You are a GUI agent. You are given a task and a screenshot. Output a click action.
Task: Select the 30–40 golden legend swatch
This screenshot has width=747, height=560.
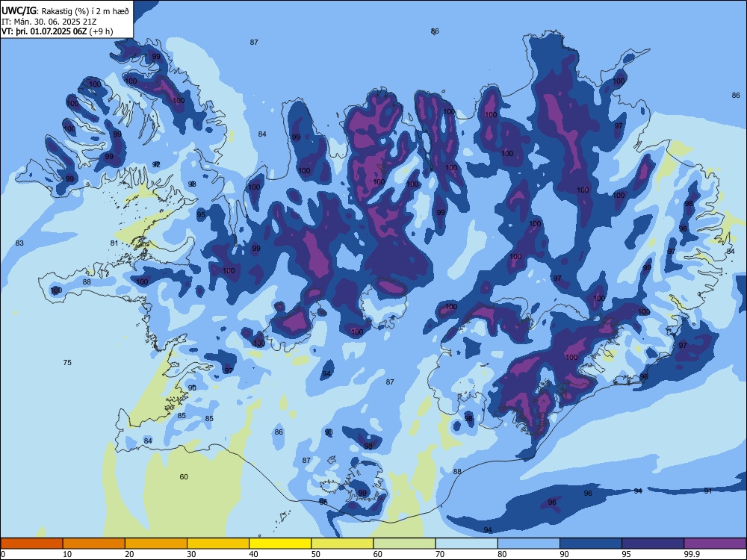coord(218,544)
